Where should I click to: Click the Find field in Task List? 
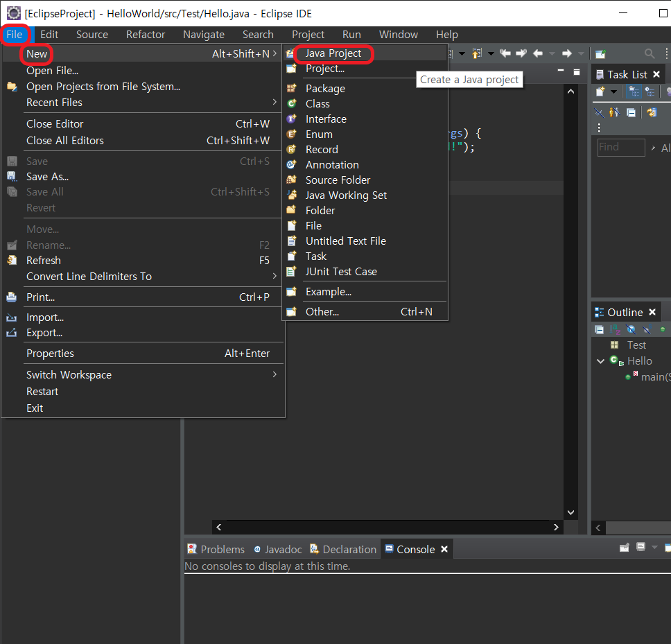click(x=621, y=147)
